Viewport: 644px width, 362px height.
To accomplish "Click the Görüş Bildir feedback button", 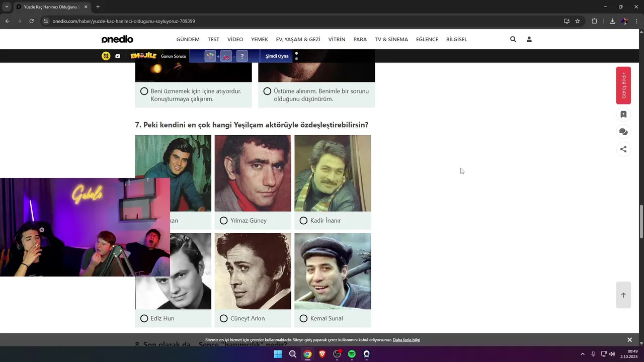I will [x=623, y=85].
